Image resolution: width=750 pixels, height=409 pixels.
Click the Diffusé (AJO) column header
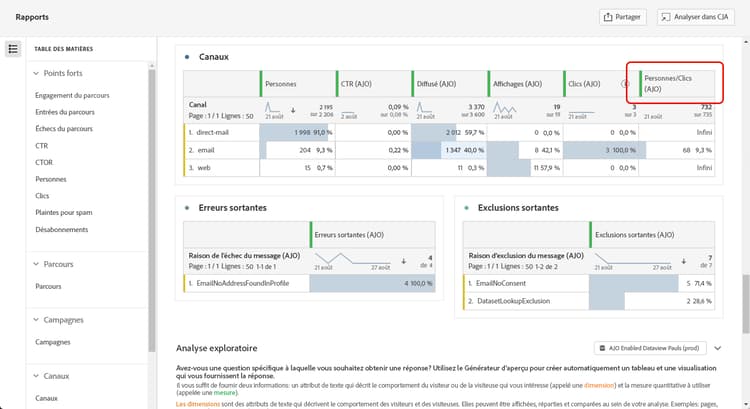pyautogui.click(x=450, y=84)
